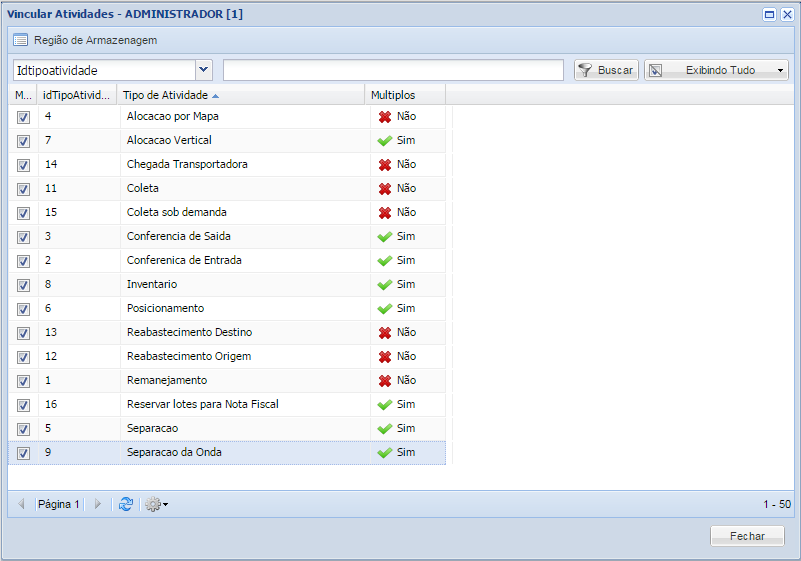Viewport: 801px width, 561px height.
Task: Click the Região de Armazenagem grid icon
Action: click(x=20, y=40)
